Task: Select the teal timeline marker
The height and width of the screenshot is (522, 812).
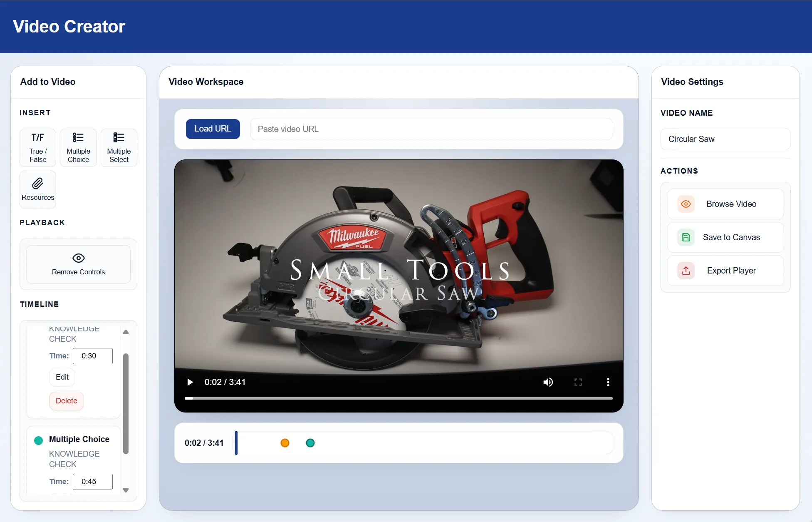Action: [x=310, y=443]
